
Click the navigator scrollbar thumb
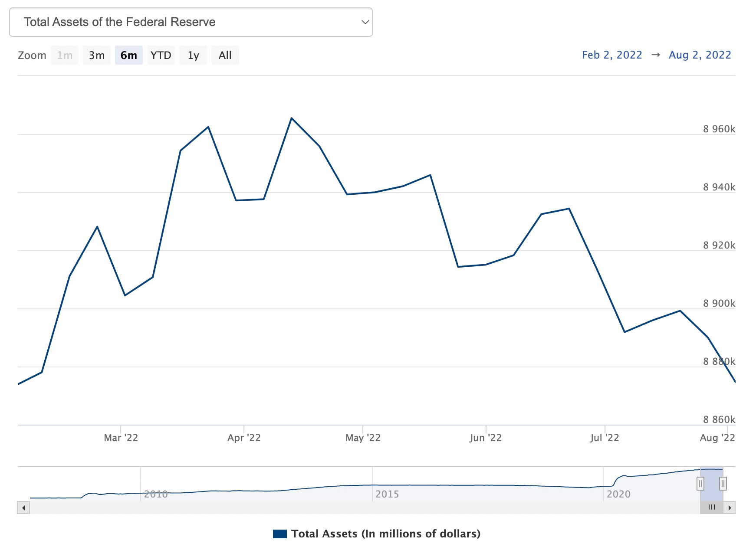(x=712, y=507)
